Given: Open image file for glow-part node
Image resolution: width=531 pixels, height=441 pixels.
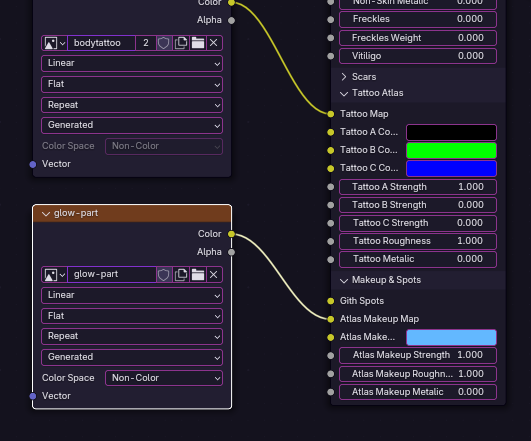Looking at the screenshot, I should (198, 275).
